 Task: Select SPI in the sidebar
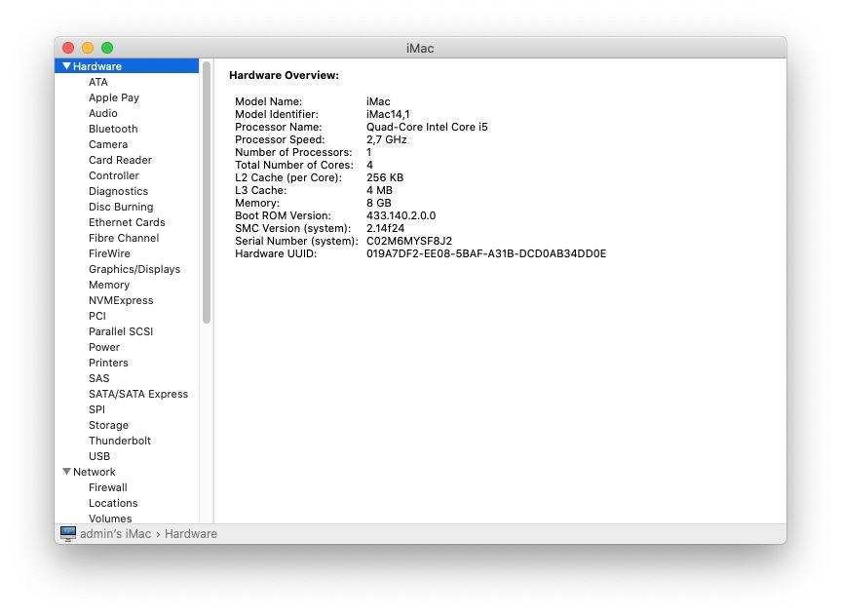click(x=96, y=409)
